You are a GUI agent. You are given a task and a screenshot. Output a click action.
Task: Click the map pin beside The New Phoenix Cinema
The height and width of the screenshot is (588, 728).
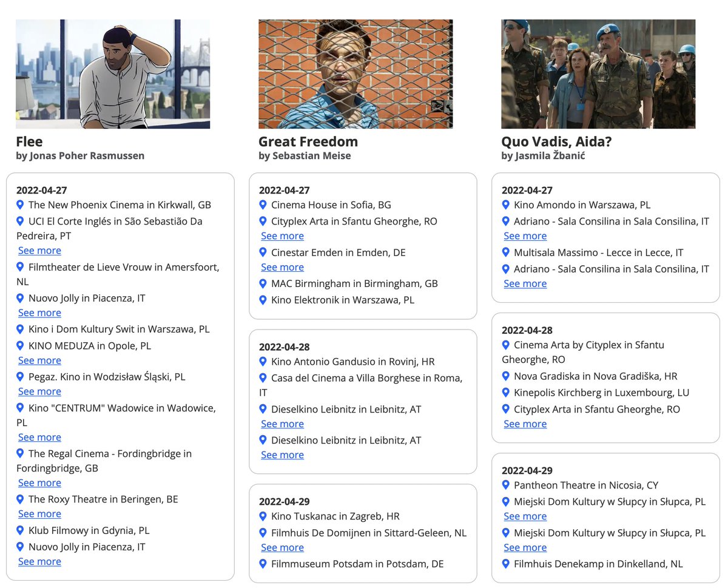point(20,205)
